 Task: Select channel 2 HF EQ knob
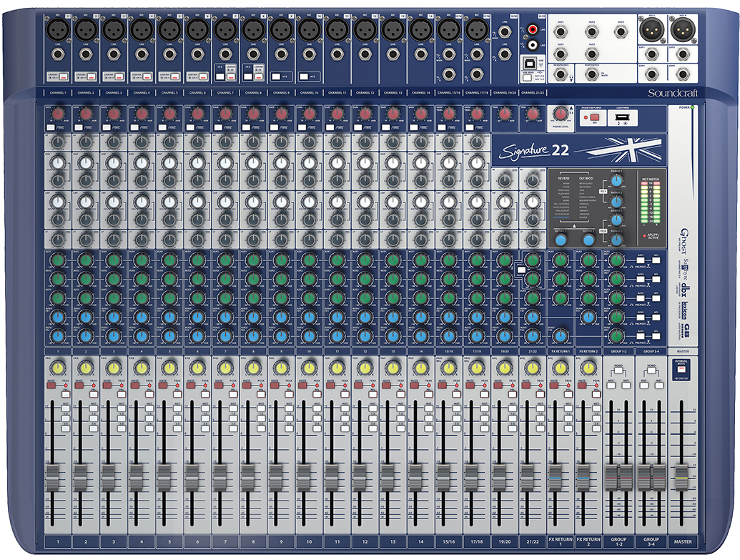[x=86, y=142]
